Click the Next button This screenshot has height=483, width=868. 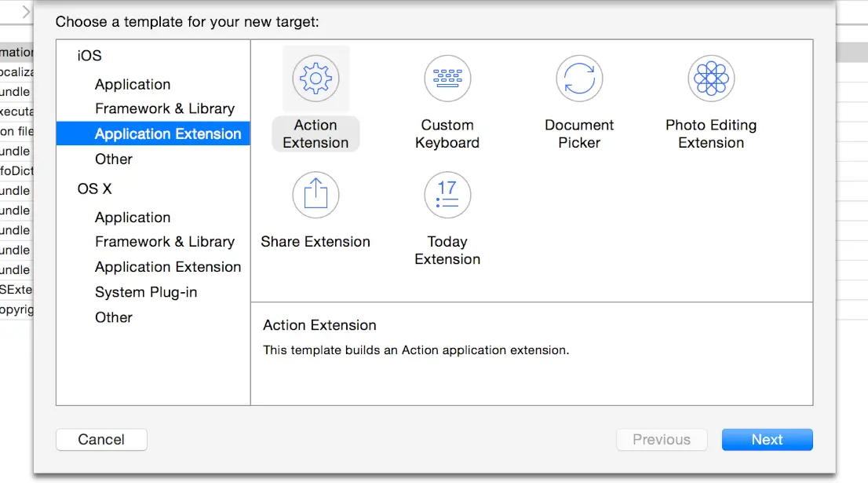click(767, 439)
